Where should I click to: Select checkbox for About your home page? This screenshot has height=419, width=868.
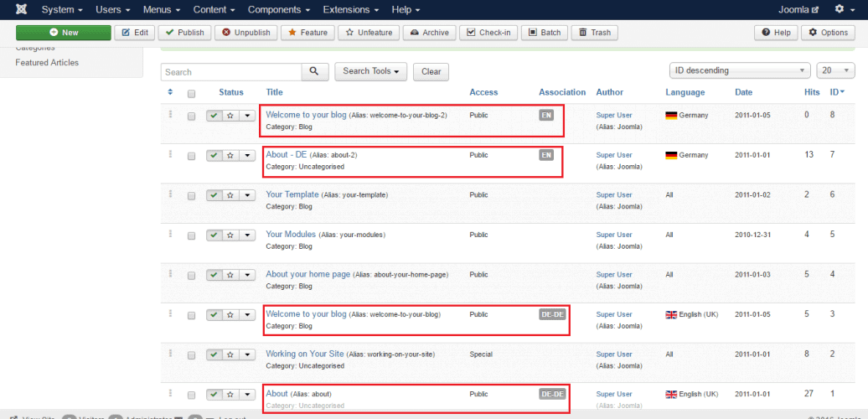192,275
